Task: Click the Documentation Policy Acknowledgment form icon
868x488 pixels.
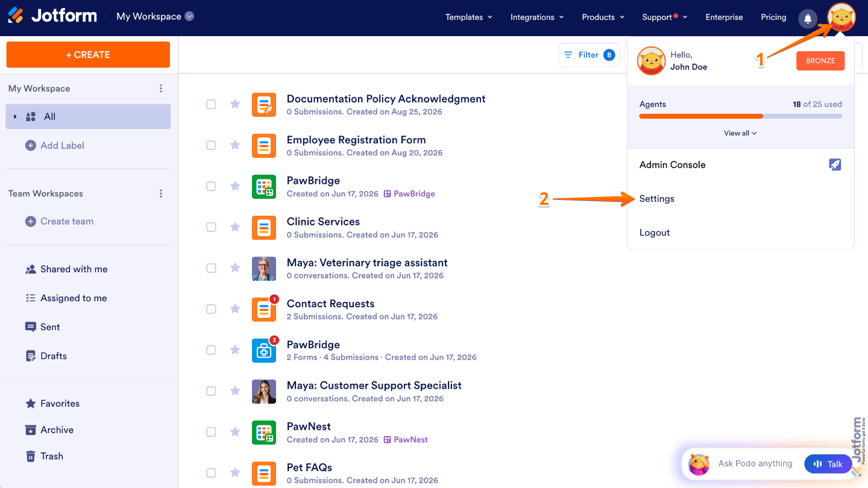Action: point(264,105)
